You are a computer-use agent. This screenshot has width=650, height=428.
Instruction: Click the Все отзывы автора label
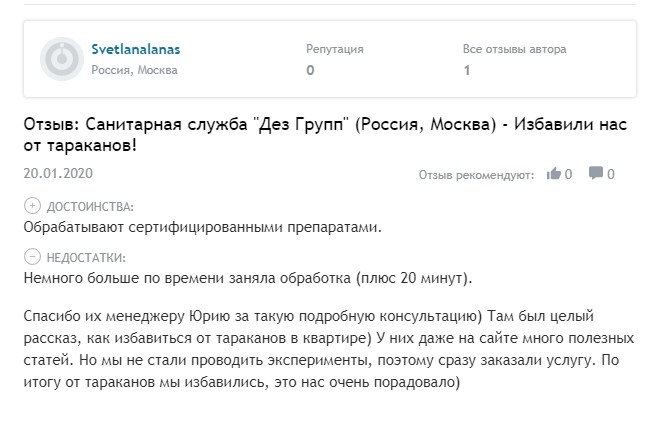[x=514, y=49]
